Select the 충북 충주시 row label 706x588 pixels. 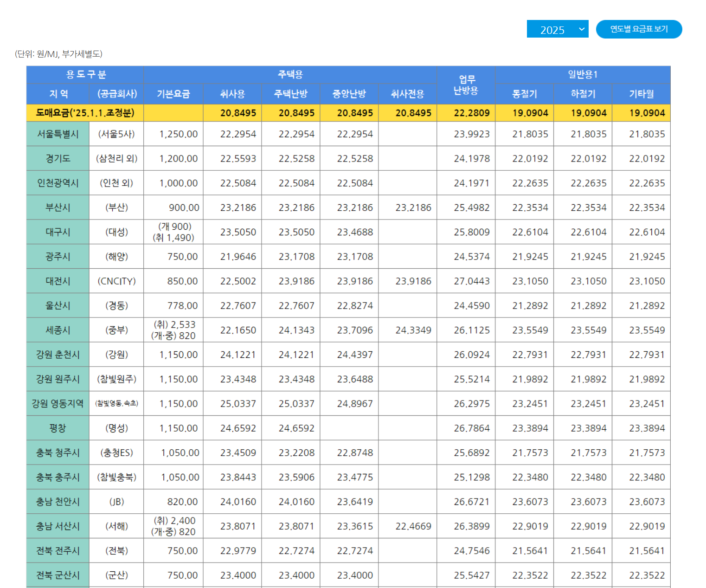[x=58, y=477]
